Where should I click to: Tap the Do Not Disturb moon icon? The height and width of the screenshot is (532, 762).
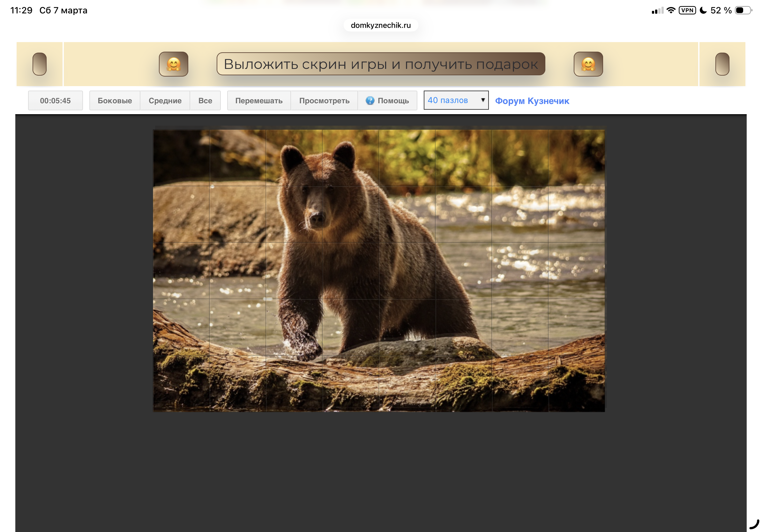(x=703, y=10)
